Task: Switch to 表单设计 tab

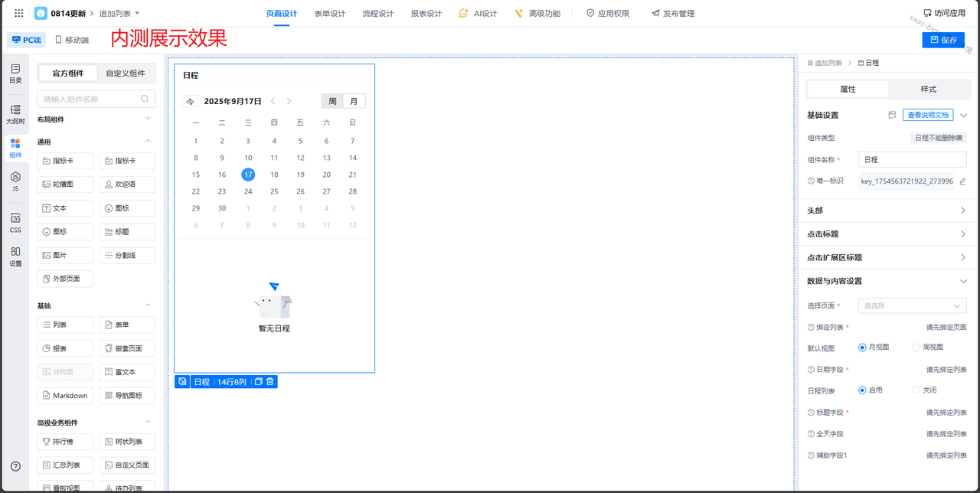Action: click(x=329, y=13)
